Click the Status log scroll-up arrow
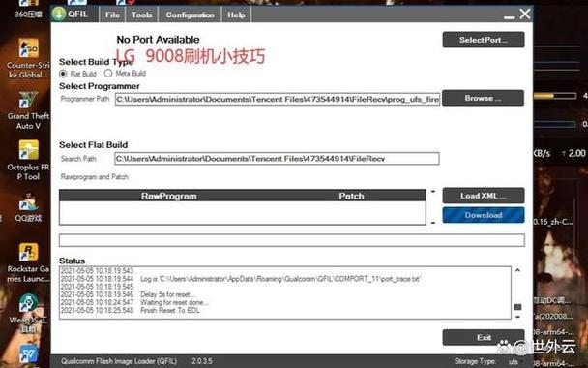The width and height of the screenshot is (588, 368). pos(517,270)
